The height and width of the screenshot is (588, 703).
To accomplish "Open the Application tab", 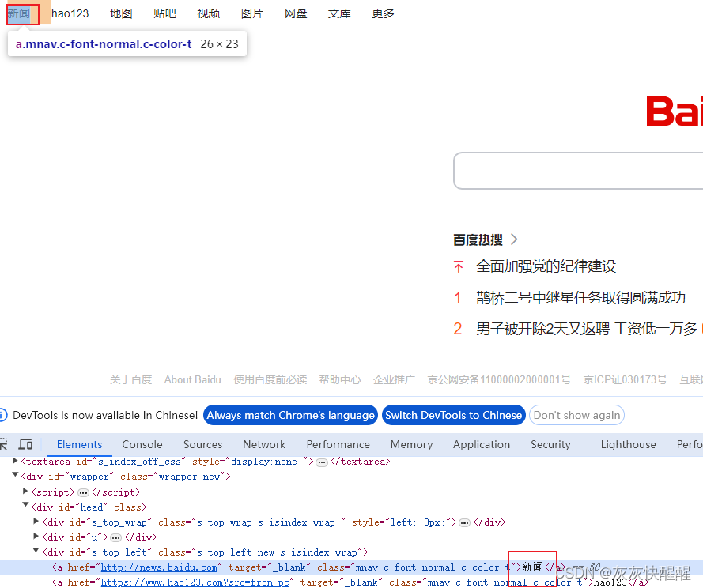I will [482, 444].
